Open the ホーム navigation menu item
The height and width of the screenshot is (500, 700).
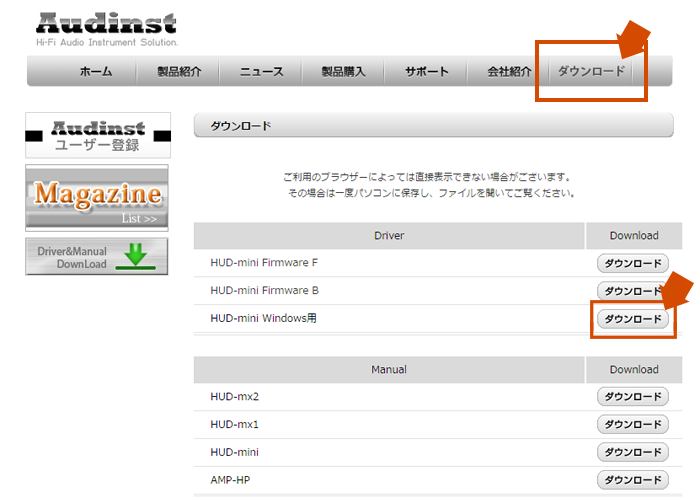click(96, 71)
